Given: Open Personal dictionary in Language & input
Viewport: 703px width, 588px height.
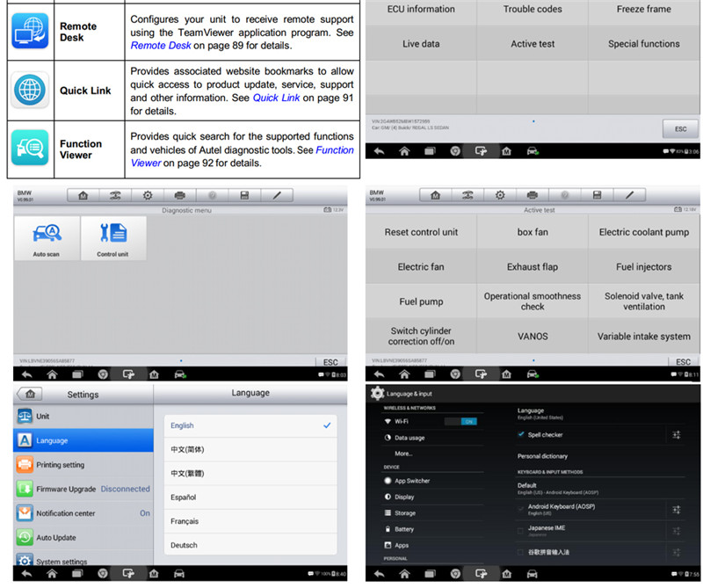Looking at the screenshot, I should point(542,456).
